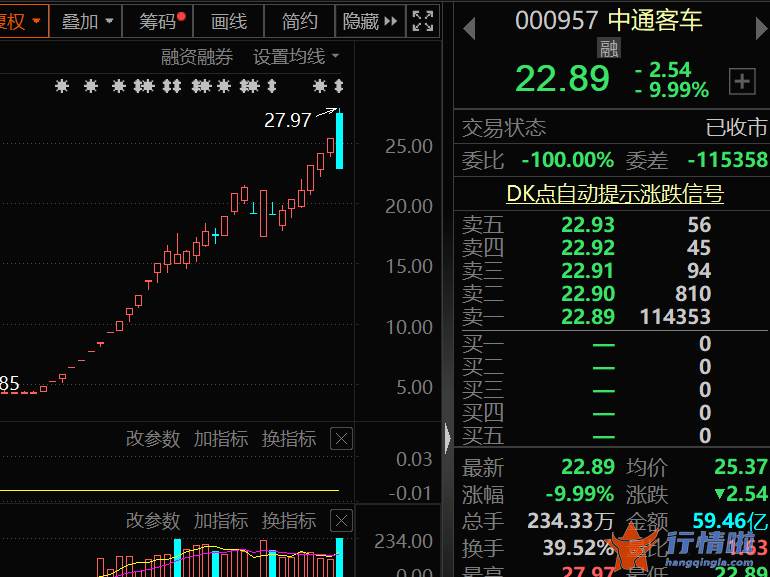
Task: Click 均价 value 25.37
Action: pyautogui.click(x=741, y=467)
